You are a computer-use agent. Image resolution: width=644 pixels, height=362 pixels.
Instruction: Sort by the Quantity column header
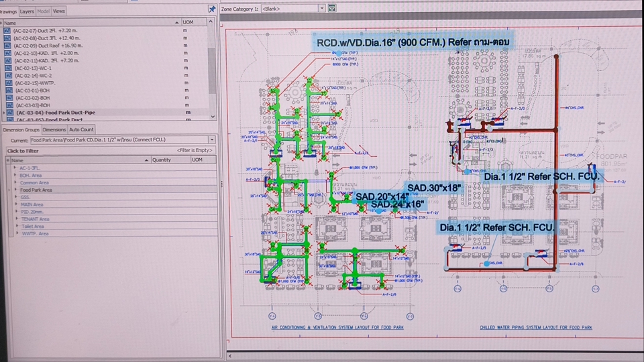click(x=161, y=160)
